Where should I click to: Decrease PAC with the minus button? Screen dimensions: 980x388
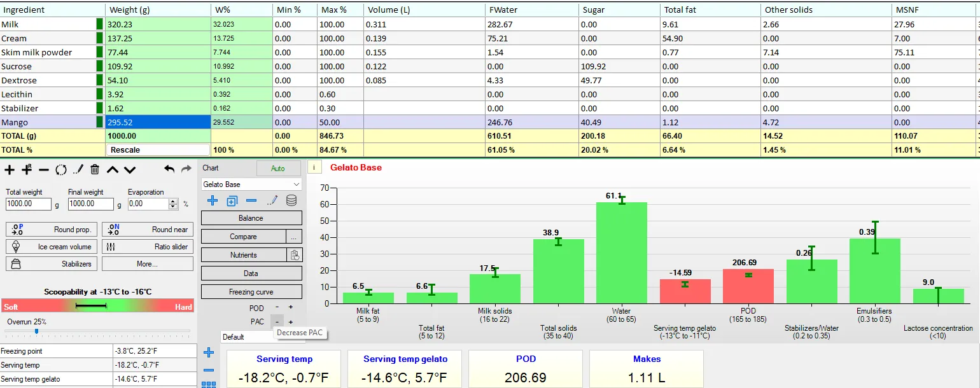(277, 322)
